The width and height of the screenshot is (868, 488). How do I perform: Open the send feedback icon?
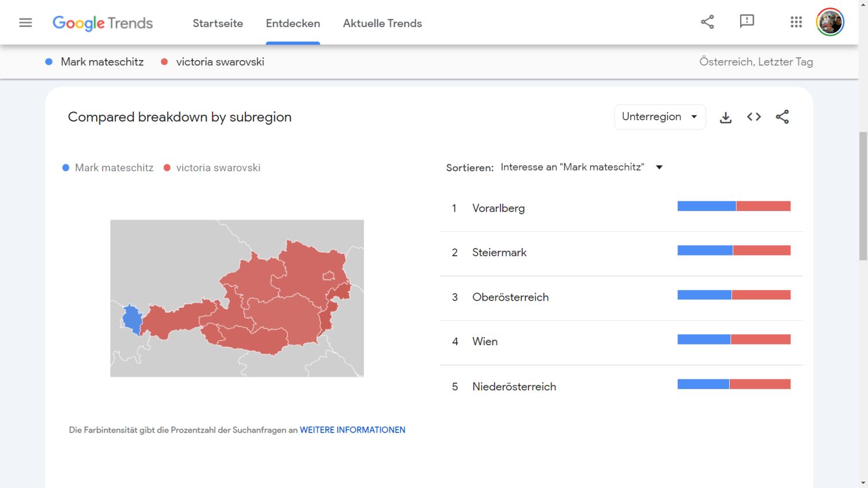746,22
